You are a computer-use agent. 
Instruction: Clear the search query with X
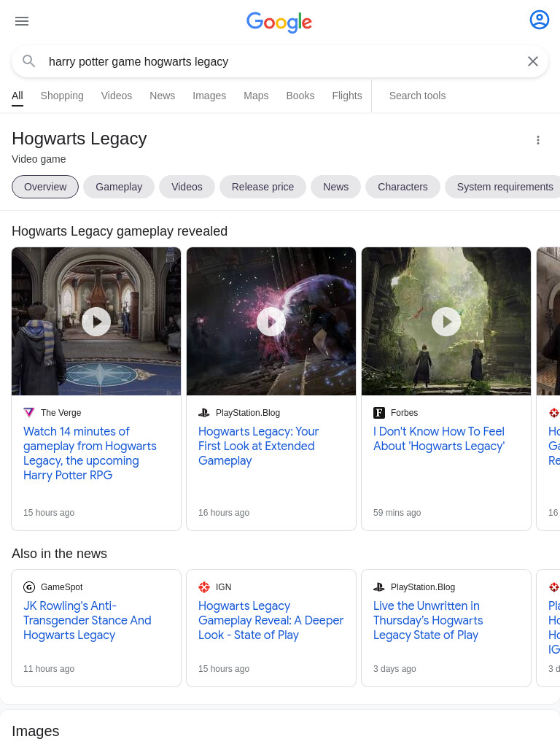tap(533, 61)
